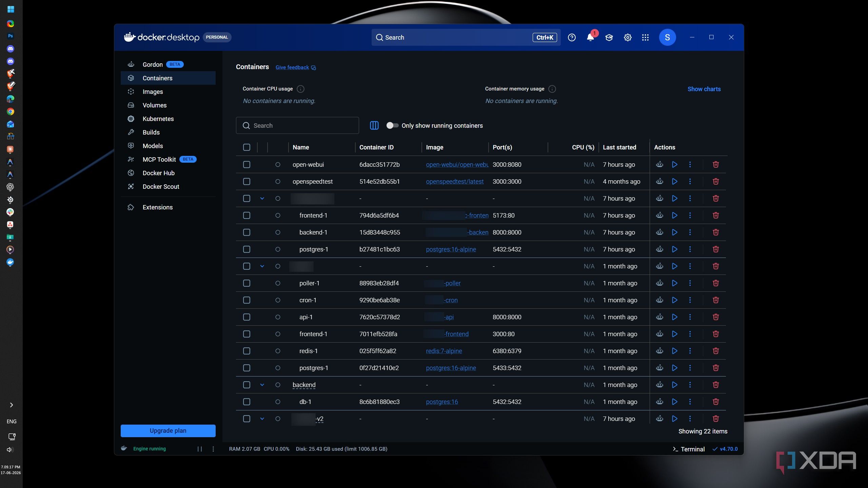868x488 pixels.
Task: Open the notifications bell
Action: (x=590, y=37)
